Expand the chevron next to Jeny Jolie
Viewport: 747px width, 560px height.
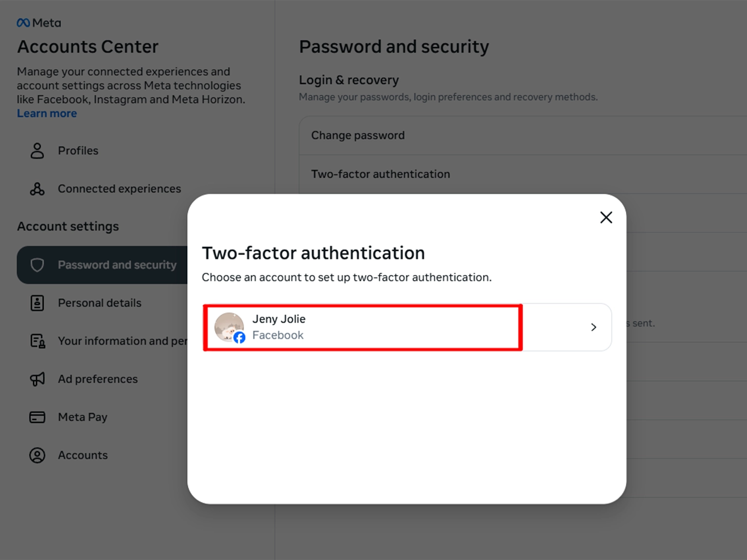[593, 327]
